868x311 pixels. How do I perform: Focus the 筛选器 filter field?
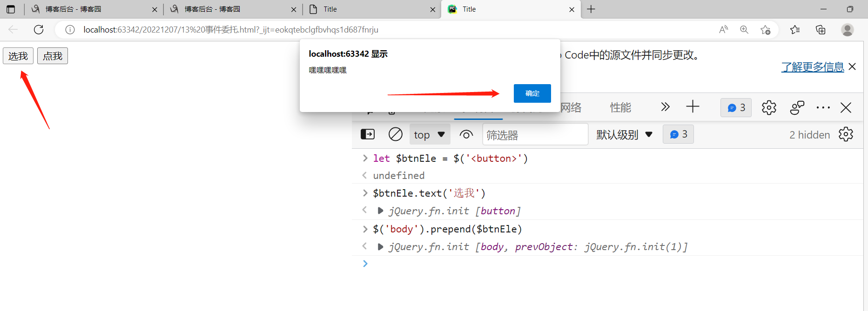pyautogui.click(x=535, y=135)
